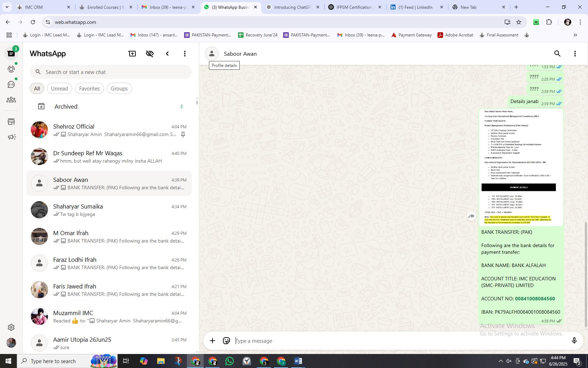
Task: Open the emoji and sticker picker
Action: (226, 341)
